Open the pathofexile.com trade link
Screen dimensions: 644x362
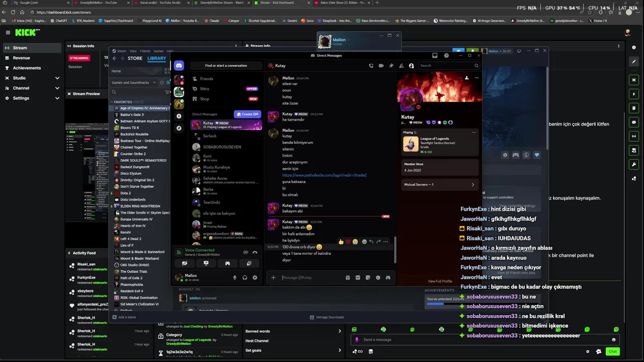[x=325, y=175]
